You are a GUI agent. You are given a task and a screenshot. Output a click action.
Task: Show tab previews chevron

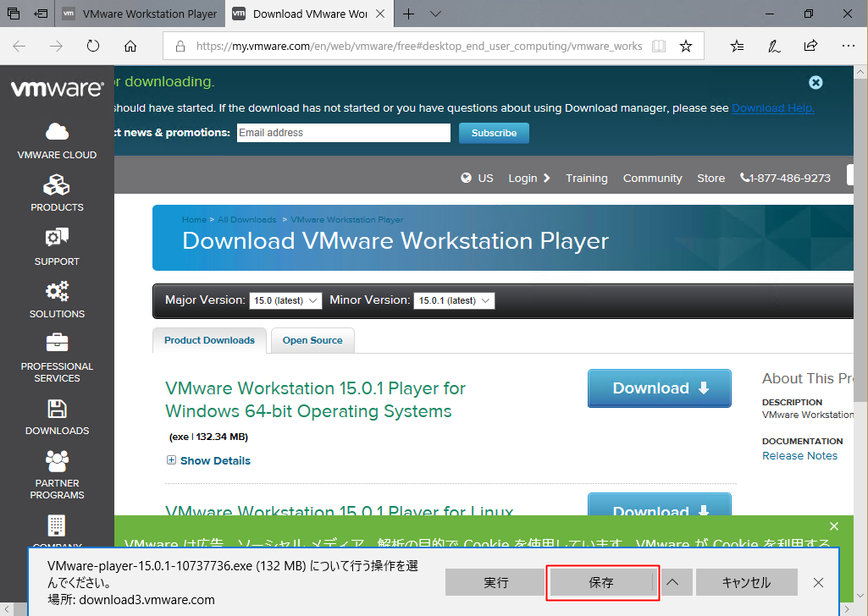click(x=435, y=14)
